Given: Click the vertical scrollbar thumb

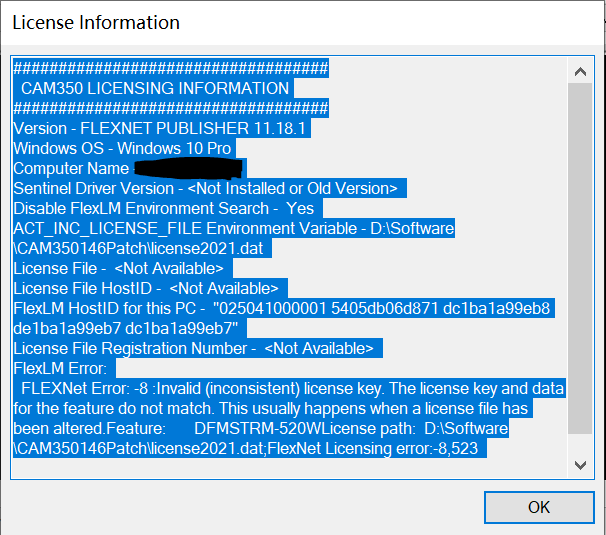Looking at the screenshot, I should (x=580, y=260).
